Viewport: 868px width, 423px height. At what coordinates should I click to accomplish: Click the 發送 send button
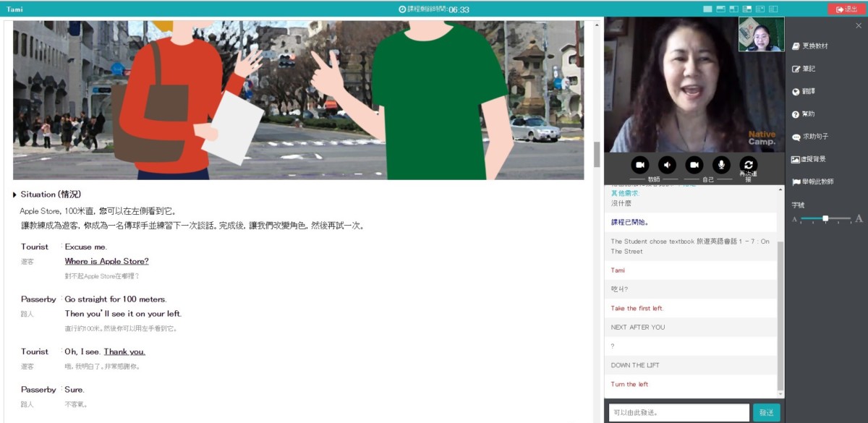(x=767, y=412)
